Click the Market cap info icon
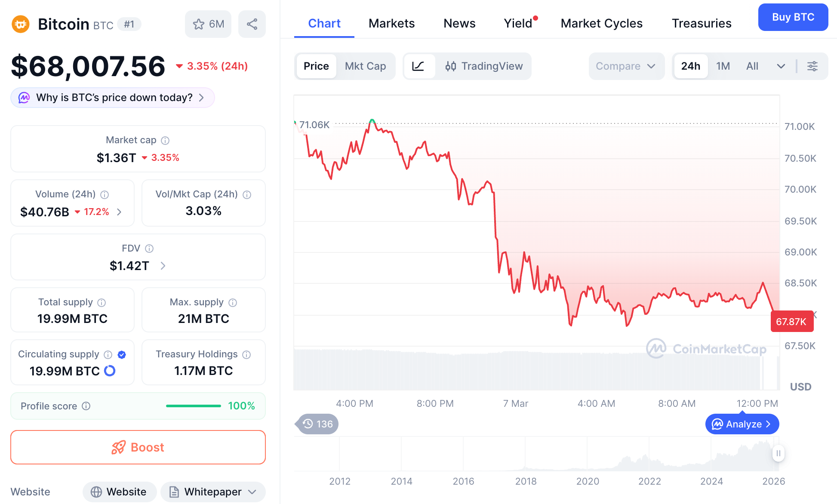Viewport: 837px width, 504px height. pos(165,141)
